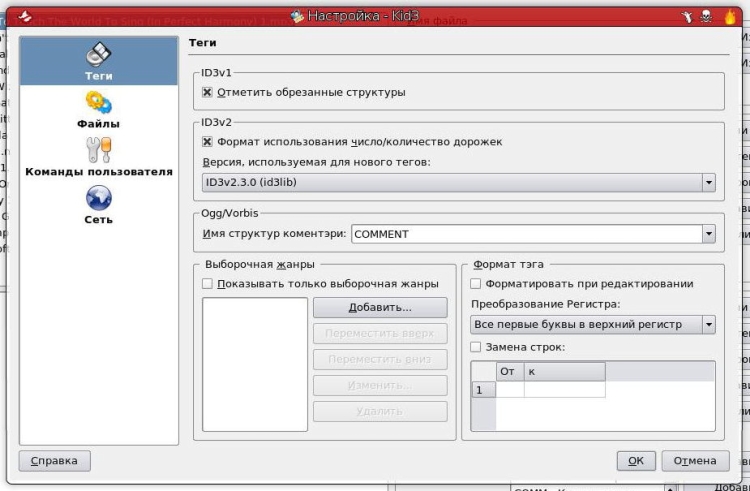750x491 pixels.
Task: Click the к cell in row 1
Action: (x=565, y=389)
